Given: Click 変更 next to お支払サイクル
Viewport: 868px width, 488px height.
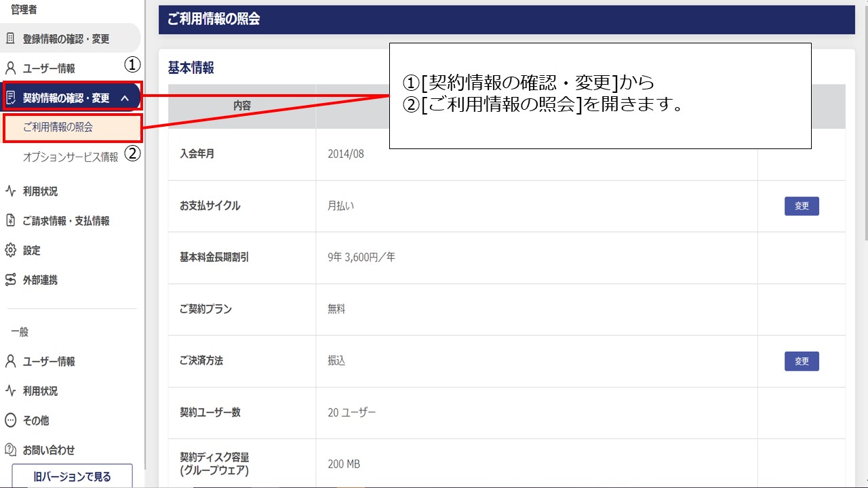Looking at the screenshot, I should click(802, 206).
